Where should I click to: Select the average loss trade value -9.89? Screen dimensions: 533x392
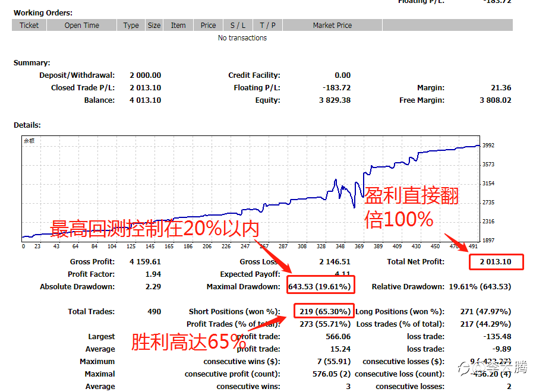[502, 349]
